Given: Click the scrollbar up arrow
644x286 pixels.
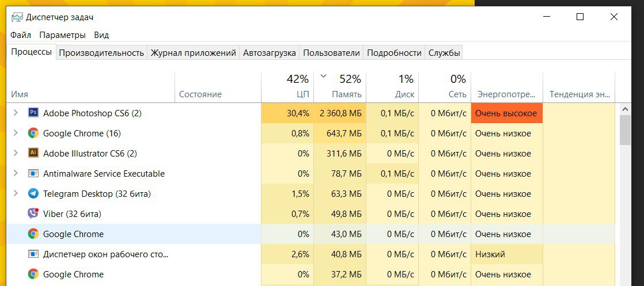Looking at the screenshot, I should tap(625, 109).
